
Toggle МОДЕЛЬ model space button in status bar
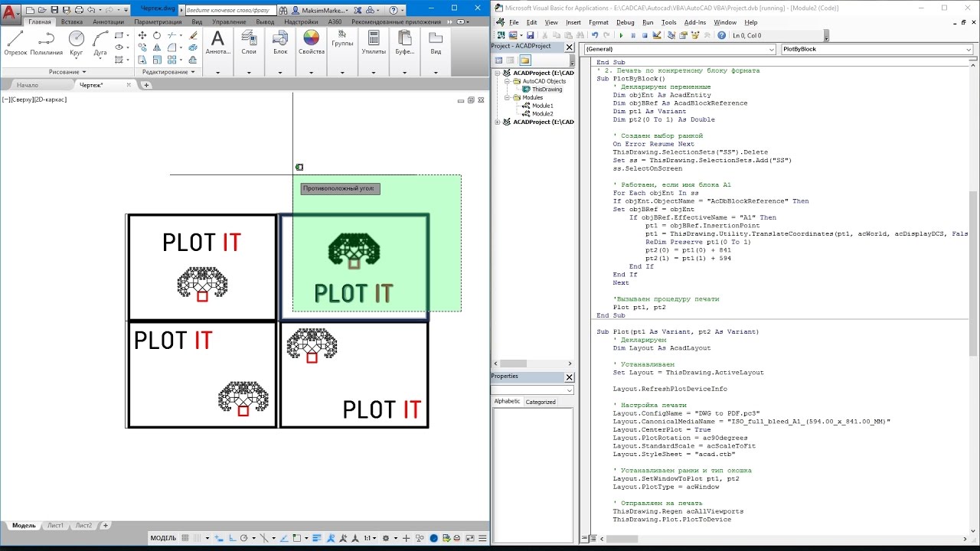click(164, 538)
